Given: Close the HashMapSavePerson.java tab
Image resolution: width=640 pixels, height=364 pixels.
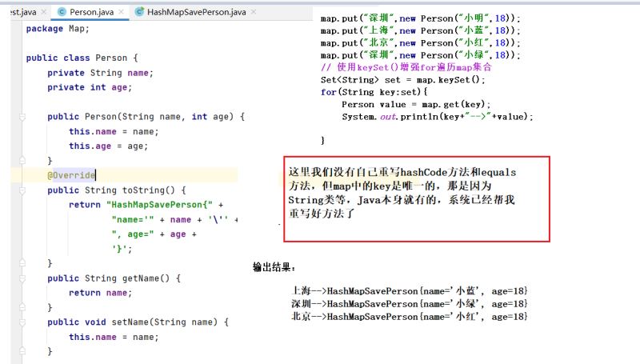Looking at the screenshot, I should point(254,12).
